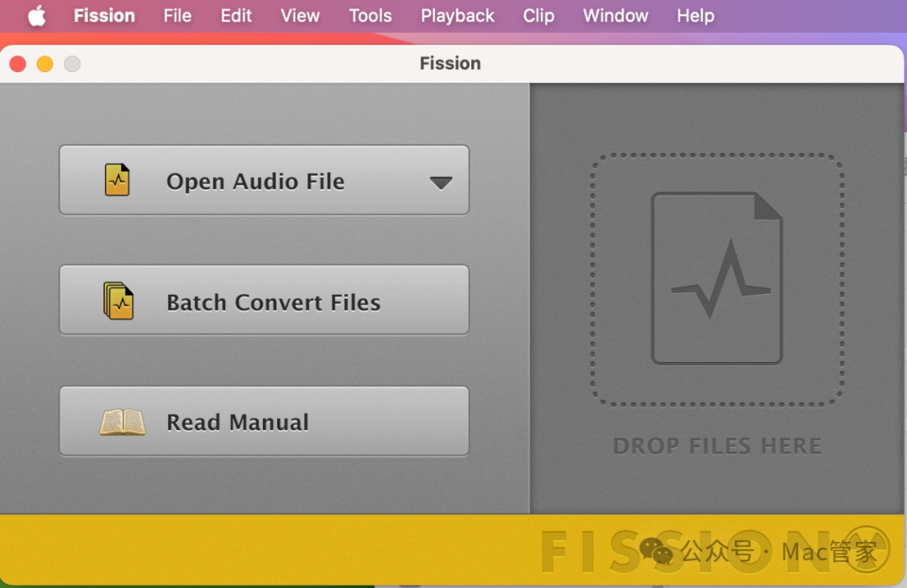Open the Fission application menu
The width and height of the screenshot is (907, 588).
pos(104,16)
